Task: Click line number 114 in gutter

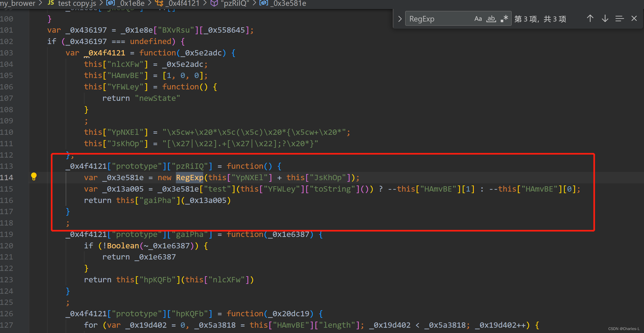Action: tap(7, 178)
